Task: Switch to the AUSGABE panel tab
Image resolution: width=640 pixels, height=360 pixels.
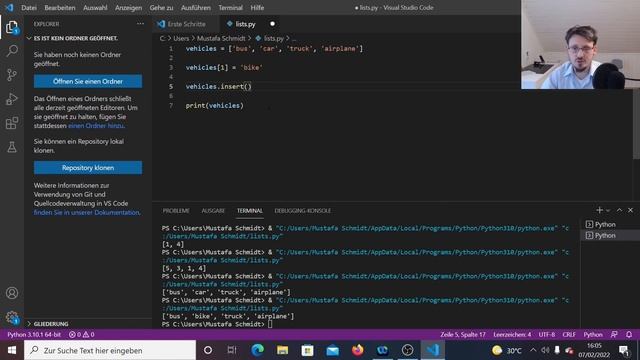Action: point(213,211)
